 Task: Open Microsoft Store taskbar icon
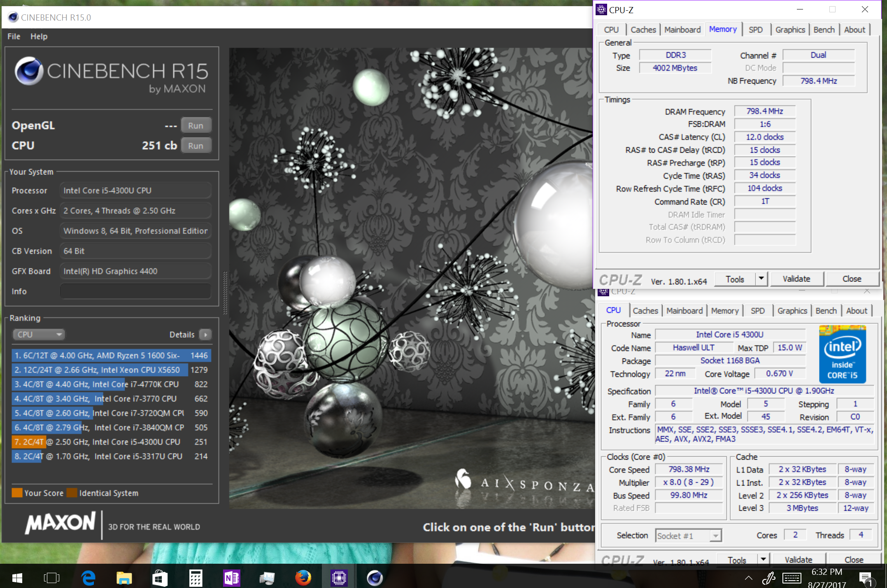160,578
